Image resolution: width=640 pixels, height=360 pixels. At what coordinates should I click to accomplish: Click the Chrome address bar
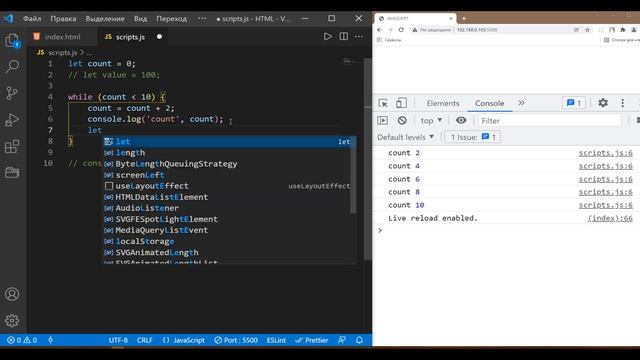(494, 30)
